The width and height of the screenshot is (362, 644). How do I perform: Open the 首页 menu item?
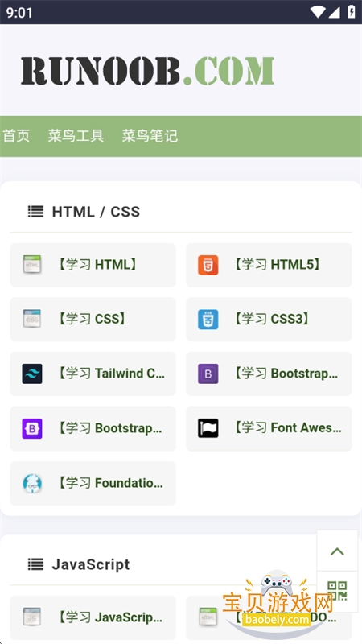tap(16, 135)
